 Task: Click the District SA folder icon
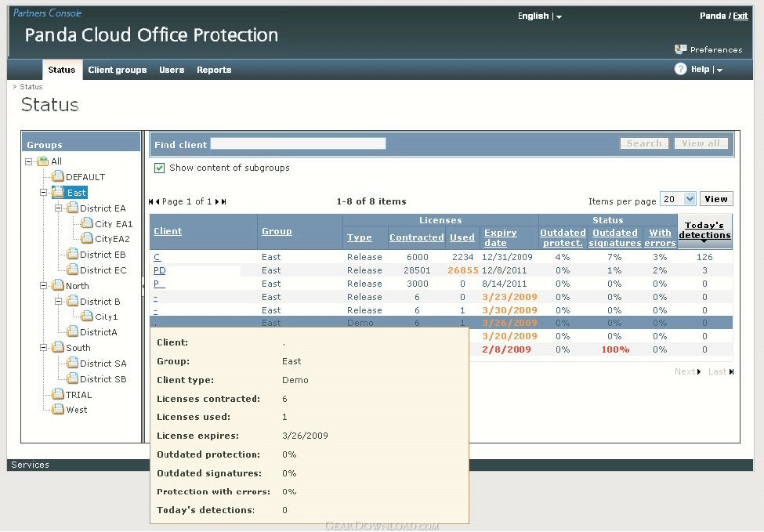tap(73, 363)
